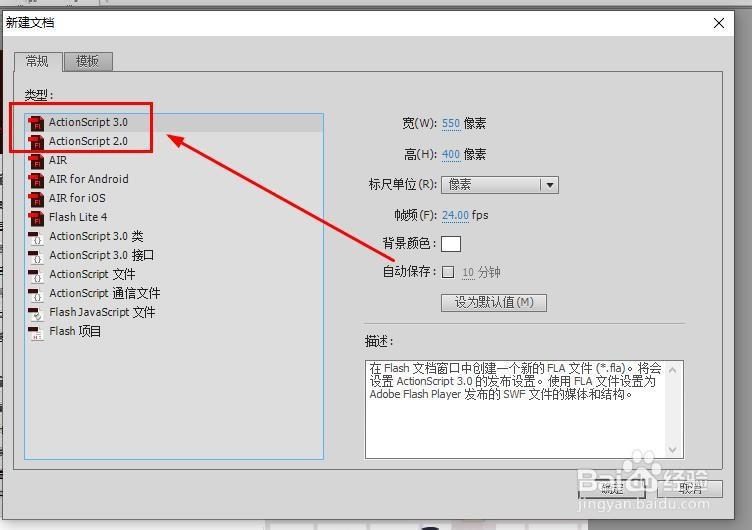Select Flash 项目 entry label
The height and width of the screenshot is (530, 752).
(75, 331)
